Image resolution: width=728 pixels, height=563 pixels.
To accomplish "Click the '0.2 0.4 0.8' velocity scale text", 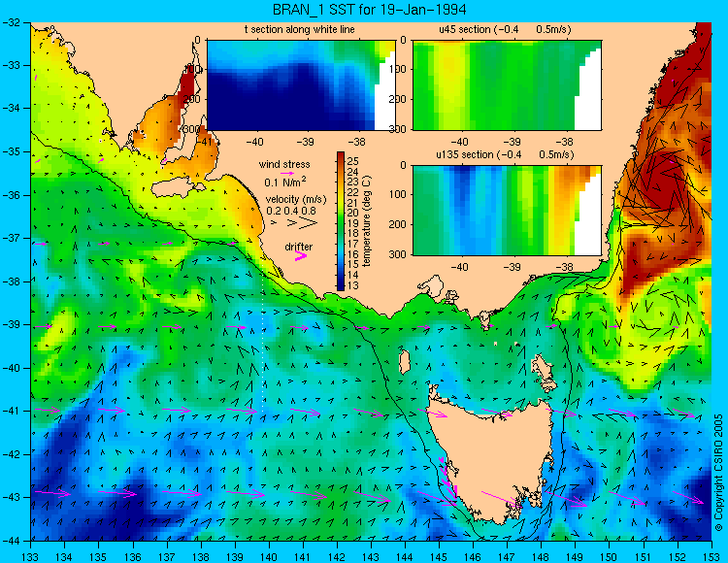I will 291,211.
